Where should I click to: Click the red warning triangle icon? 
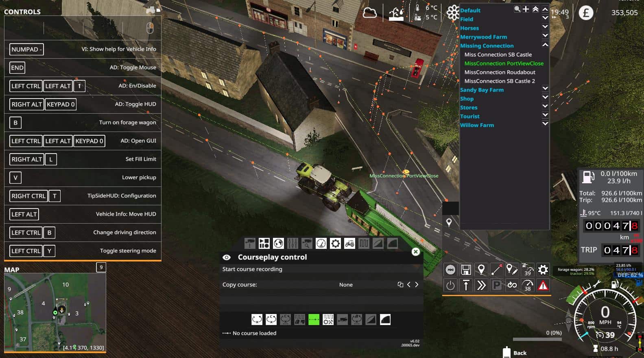click(543, 286)
